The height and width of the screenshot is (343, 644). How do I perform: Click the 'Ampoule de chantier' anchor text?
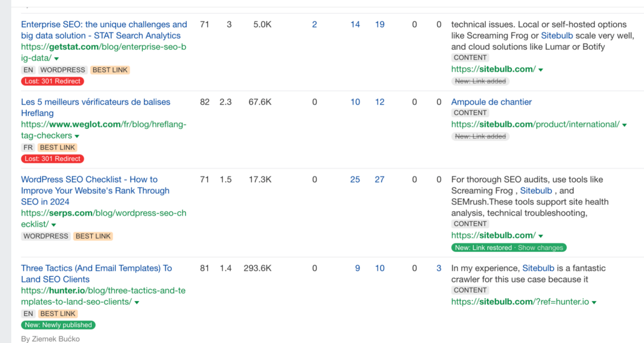click(x=491, y=102)
